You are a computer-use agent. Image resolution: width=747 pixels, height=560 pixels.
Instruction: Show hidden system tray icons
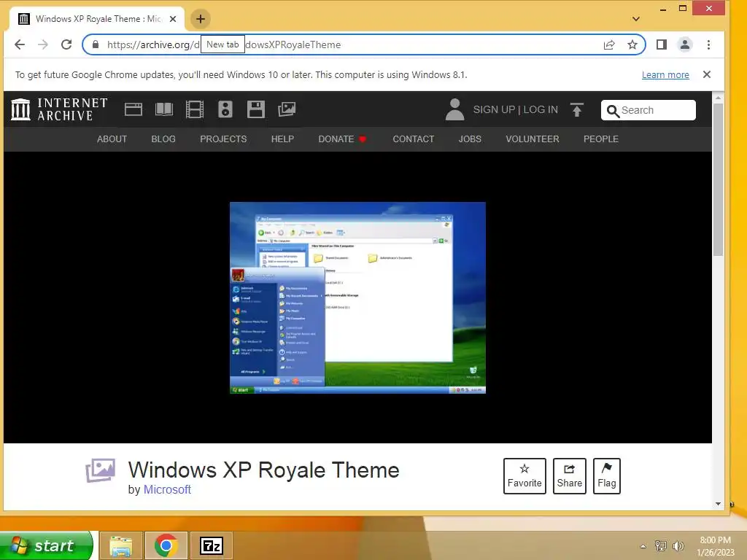click(x=643, y=546)
